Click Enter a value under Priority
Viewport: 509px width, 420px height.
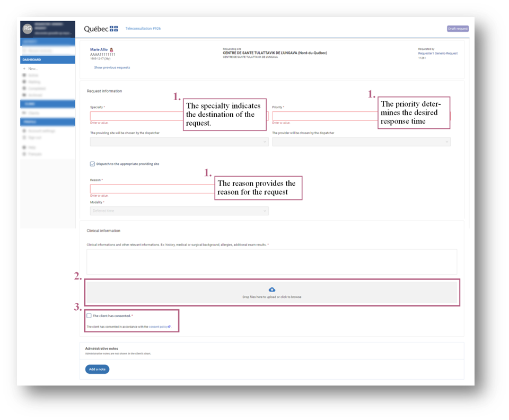click(281, 123)
